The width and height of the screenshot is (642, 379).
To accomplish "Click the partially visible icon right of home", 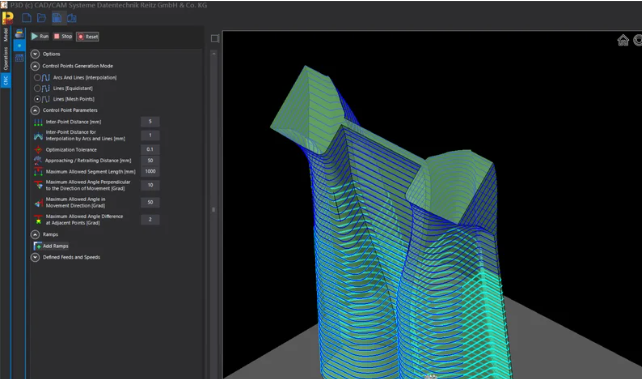I will pos(638,40).
